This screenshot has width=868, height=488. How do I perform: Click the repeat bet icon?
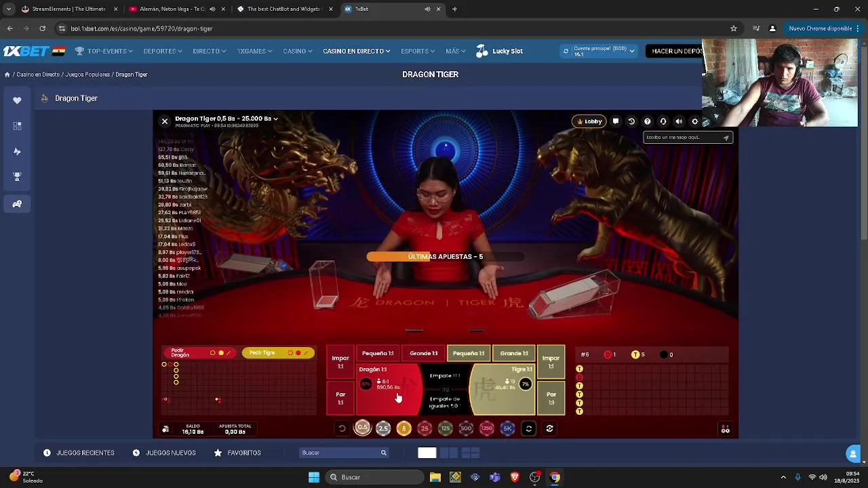pos(529,428)
